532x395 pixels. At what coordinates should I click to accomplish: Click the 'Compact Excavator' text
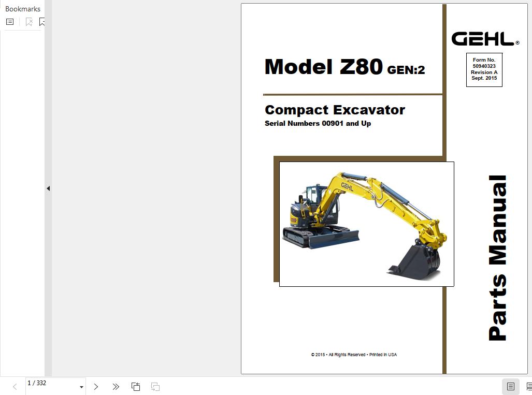[335, 110]
